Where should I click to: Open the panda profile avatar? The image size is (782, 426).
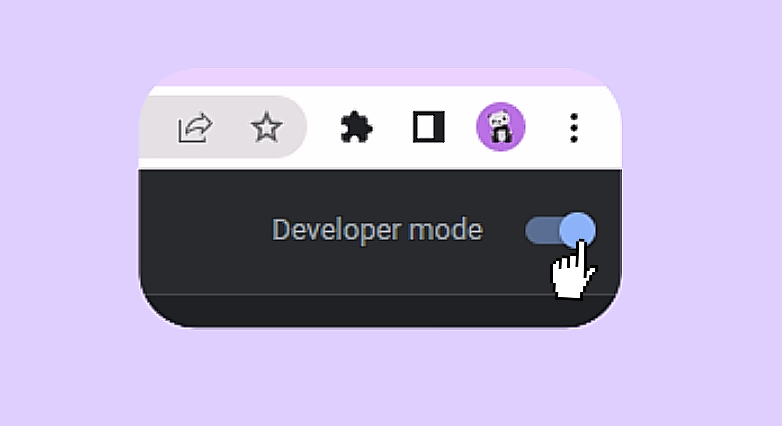(501, 127)
